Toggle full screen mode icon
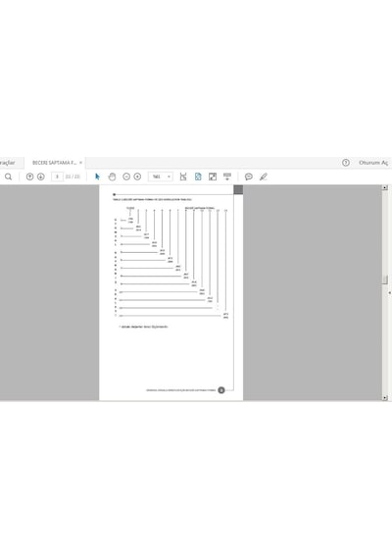 tap(213, 177)
